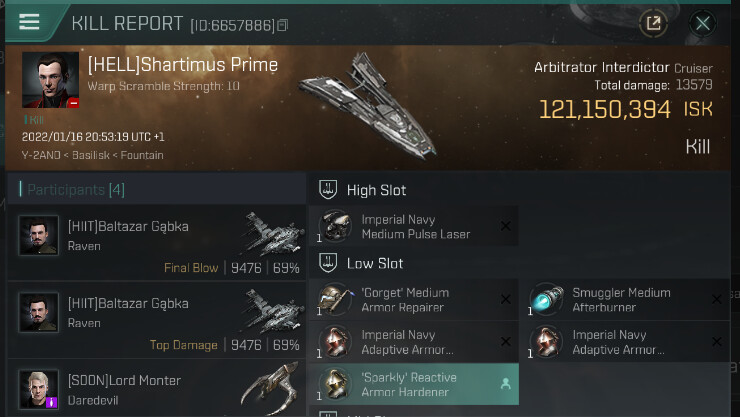The height and width of the screenshot is (417, 740).
Task: Click the share kill report icon
Action: pyautogui.click(x=653, y=23)
